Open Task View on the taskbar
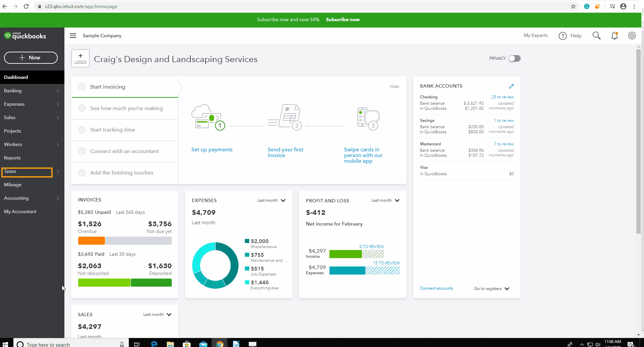 coord(137,344)
